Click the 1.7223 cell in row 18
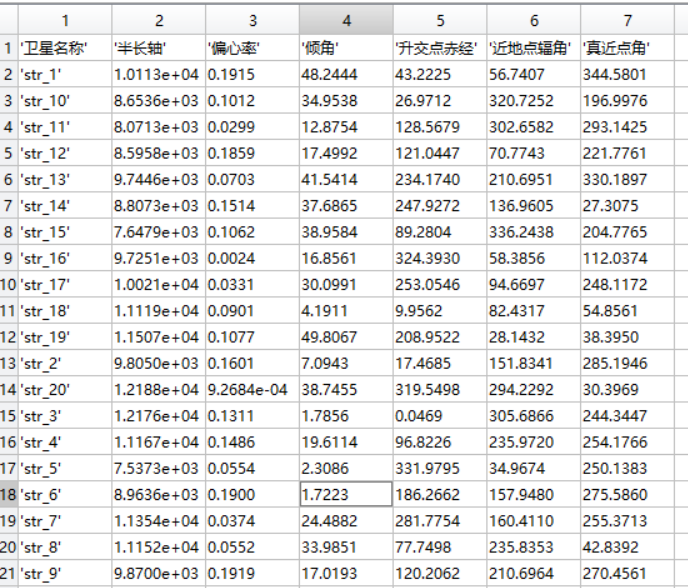Image resolution: width=688 pixels, height=588 pixels. coord(346,495)
